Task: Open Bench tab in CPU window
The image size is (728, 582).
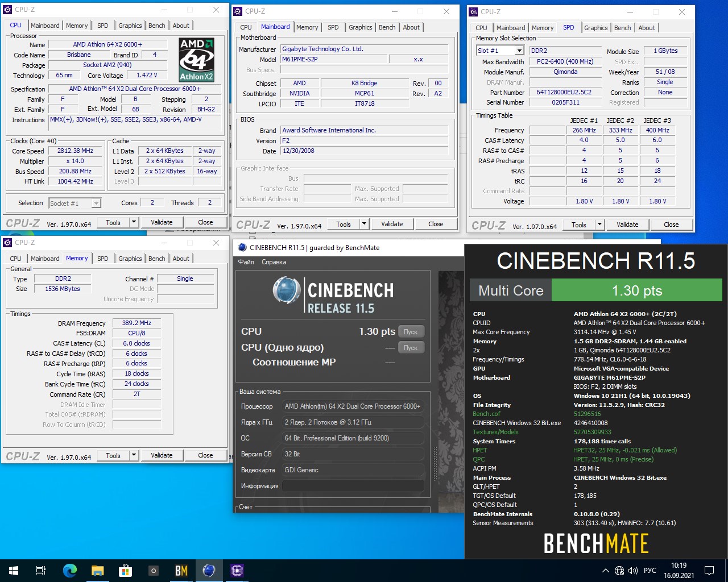Action: (157, 26)
